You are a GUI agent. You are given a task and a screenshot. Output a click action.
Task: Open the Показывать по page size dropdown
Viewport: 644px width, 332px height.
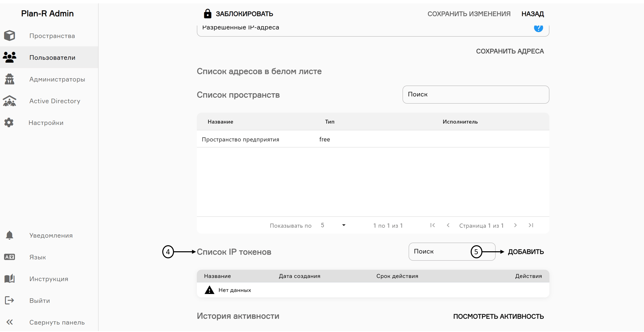(343, 225)
